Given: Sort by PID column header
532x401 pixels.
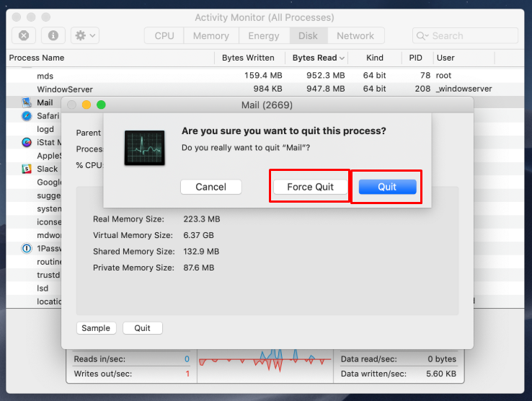Looking at the screenshot, I should coord(416,58).
